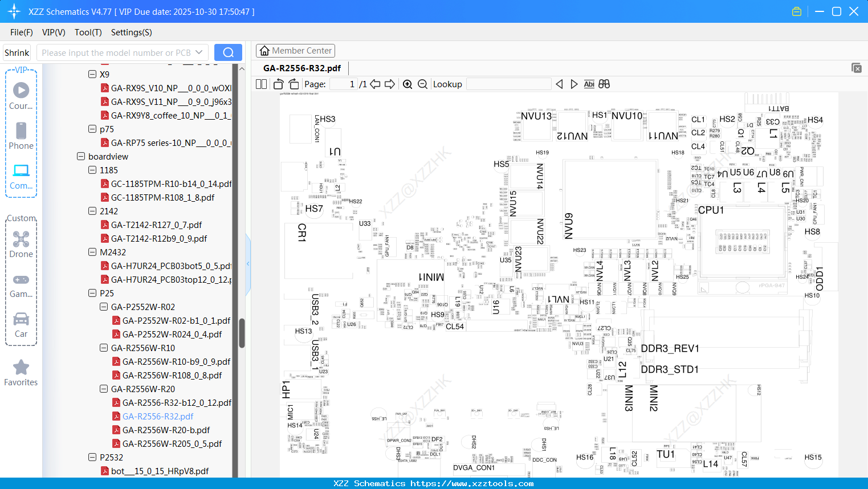Collapse the GA-R2556W-R20 folder
This screenshot has height=489, width=868.
pyautogui.click(x=104, y=389)
